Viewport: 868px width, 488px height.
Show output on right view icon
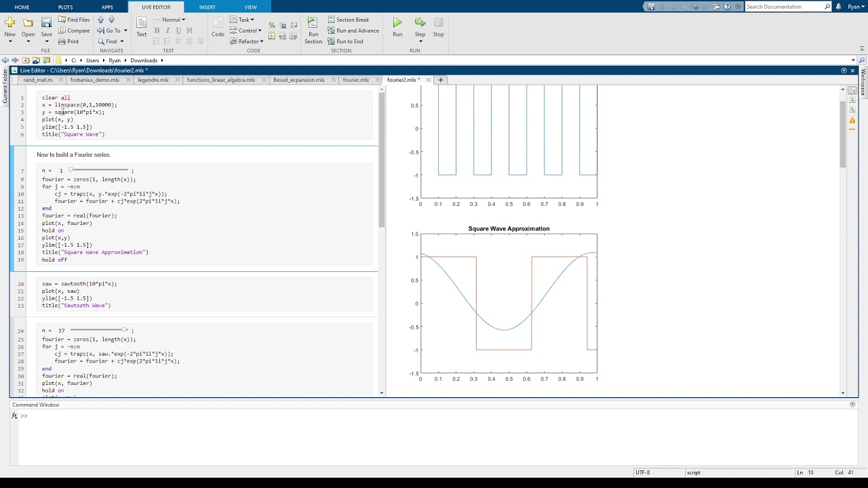(x=852, y=91)
